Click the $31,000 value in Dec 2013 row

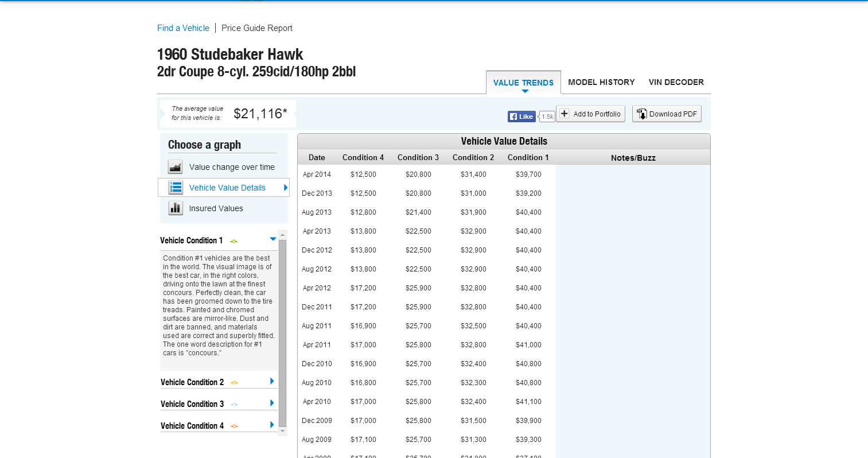[x=473, y=193]
